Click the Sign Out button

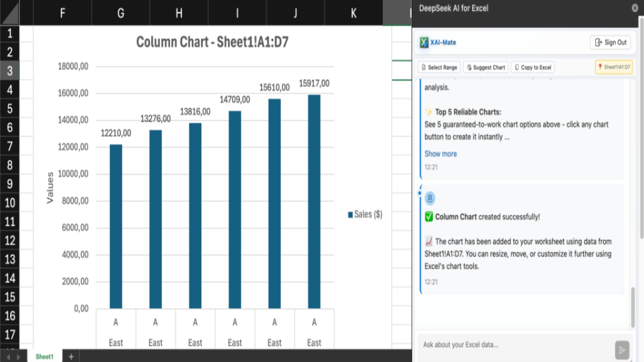click(610, 42)
